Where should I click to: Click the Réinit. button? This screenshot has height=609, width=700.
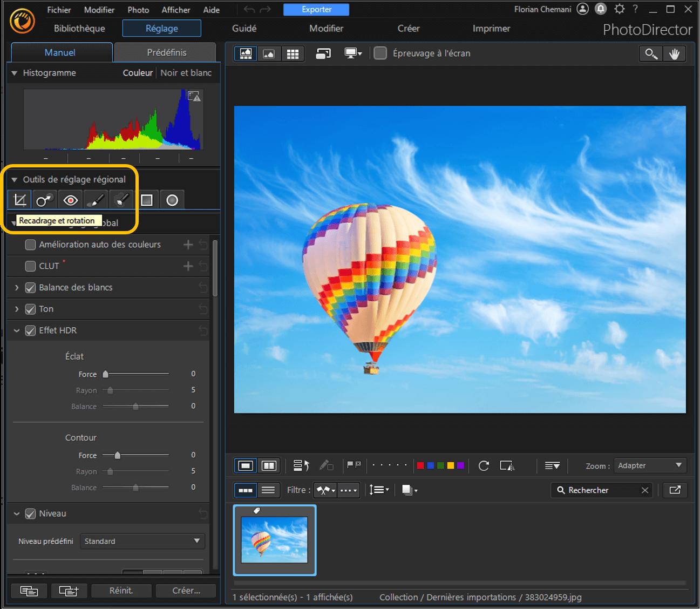coord(121,591)
